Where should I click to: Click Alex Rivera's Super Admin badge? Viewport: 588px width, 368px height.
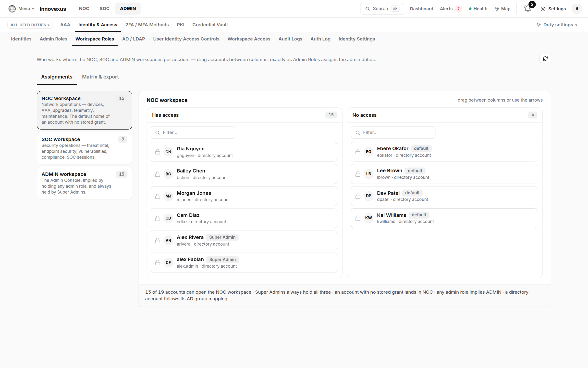coord(222,237)
